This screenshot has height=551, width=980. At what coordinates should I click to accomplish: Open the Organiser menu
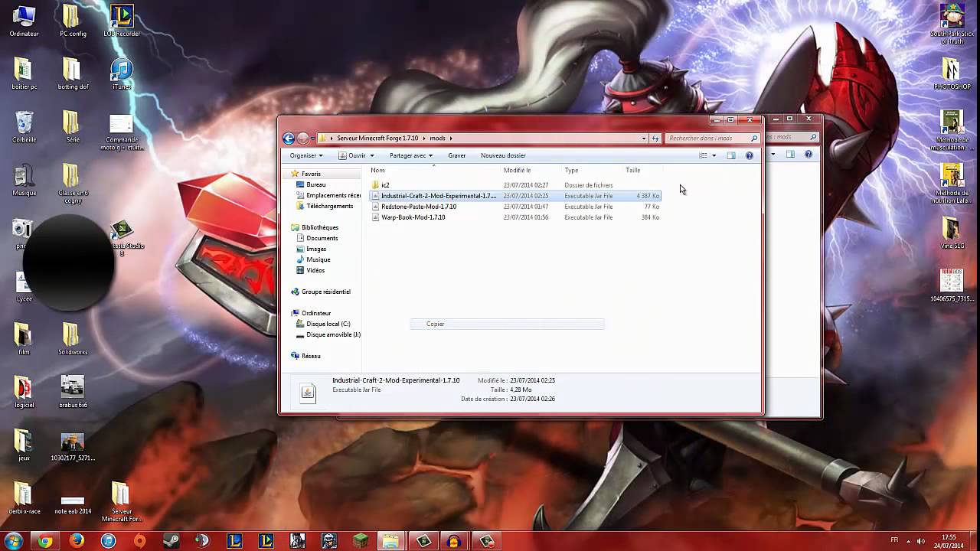(x=306, y=155)
